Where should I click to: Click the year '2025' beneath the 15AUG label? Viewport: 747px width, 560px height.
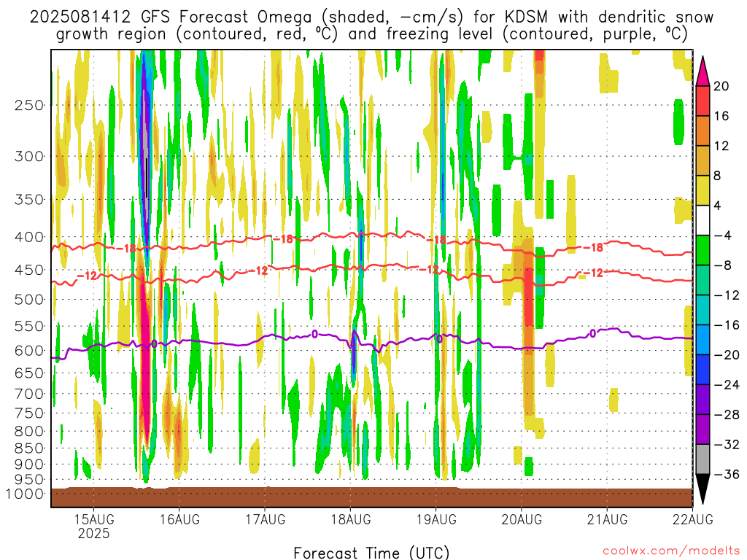94,533
